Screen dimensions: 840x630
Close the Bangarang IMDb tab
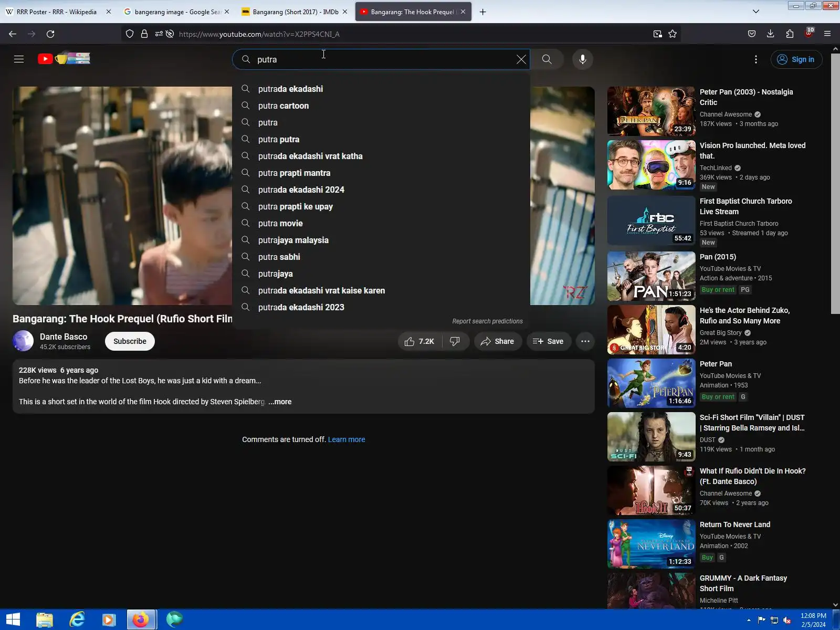[x=345, y=12]
